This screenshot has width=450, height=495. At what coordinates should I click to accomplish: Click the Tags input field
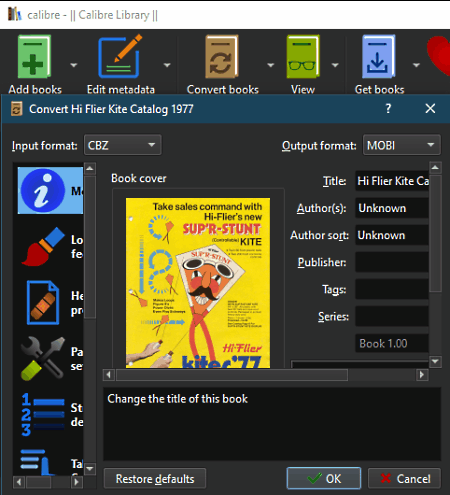[392, 289]
